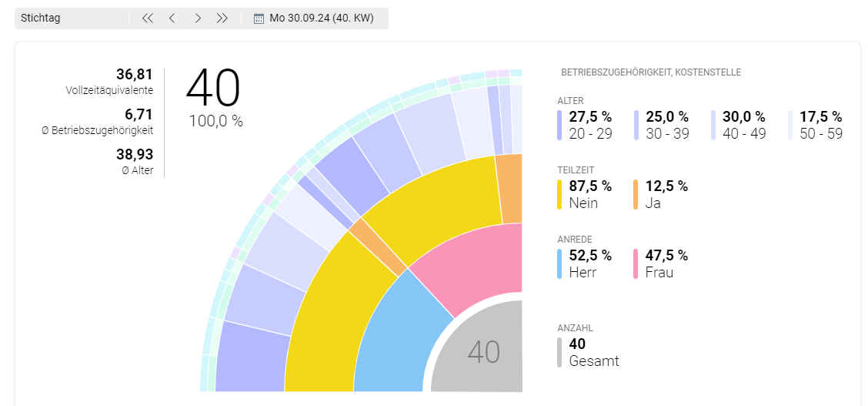
Task: Click yellow Teilzeit Nein legend swatch
Action: click(x=560, y=194)
